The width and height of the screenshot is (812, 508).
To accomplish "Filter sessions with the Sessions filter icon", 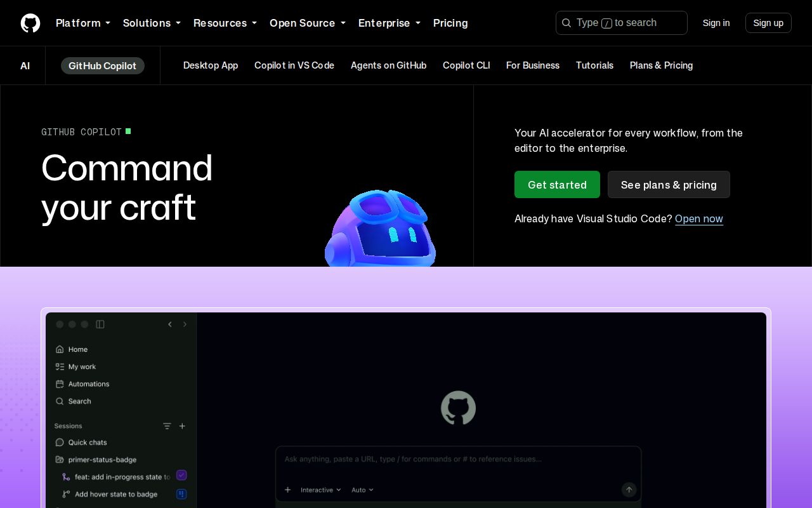I will (167, 426).
